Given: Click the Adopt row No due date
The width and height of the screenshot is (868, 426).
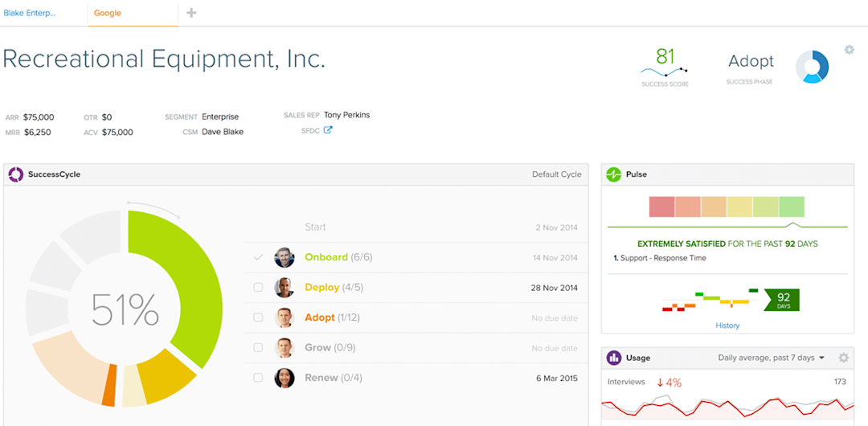Looking at the screenshot, I should coord(554,318).
